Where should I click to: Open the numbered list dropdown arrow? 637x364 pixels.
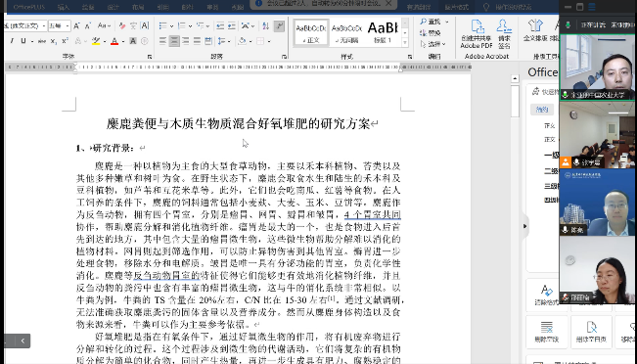pyautogui.click(x=190, y=26)
